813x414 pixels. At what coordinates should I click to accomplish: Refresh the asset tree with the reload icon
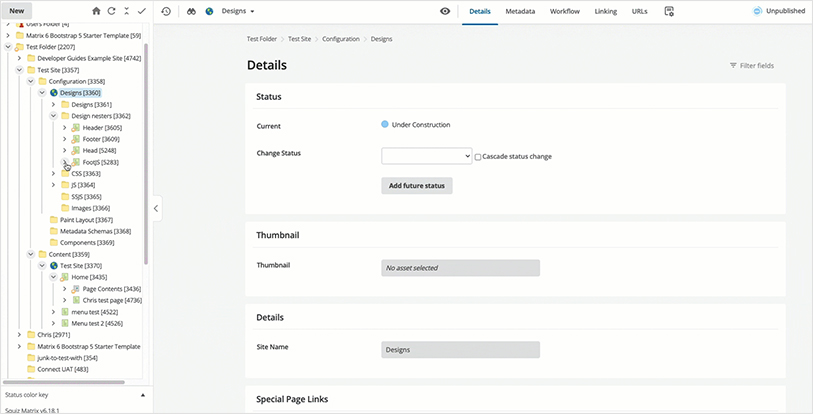[111, 11]
